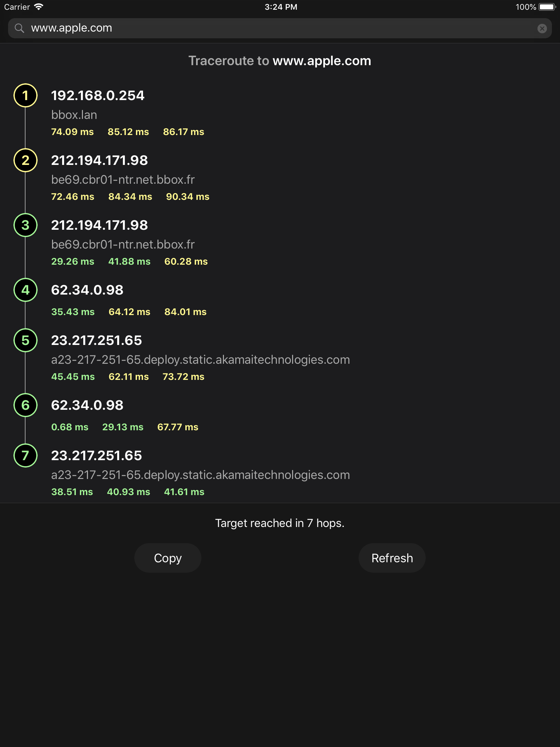
Task: Select hop 7 circle marker
Action: pyautogui.click(x=25, y=456)
